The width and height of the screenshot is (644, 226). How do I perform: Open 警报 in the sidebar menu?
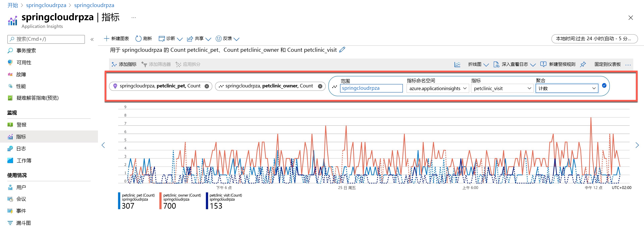(x=21, y=125)
